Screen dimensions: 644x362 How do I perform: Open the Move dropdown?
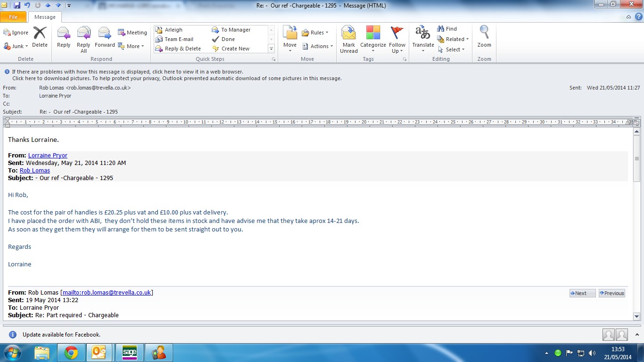coord(290,40)
